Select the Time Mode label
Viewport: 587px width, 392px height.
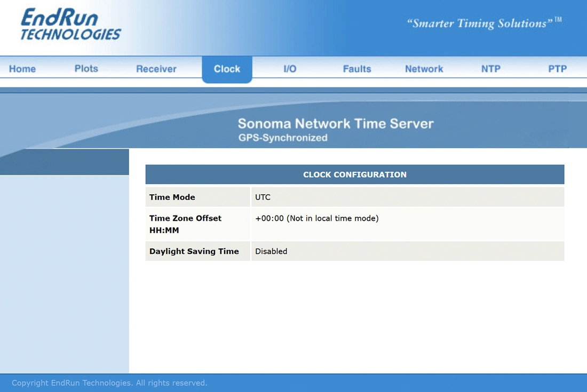pos(172,197)
